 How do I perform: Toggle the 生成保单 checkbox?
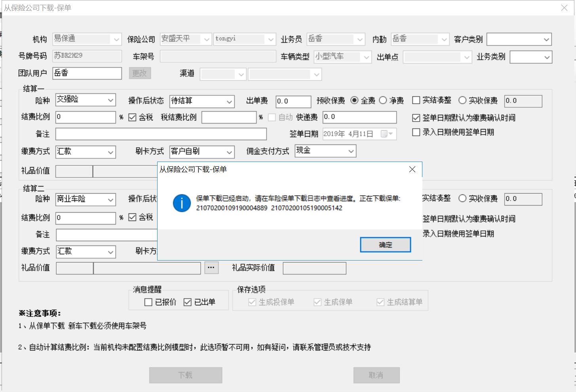317,302
